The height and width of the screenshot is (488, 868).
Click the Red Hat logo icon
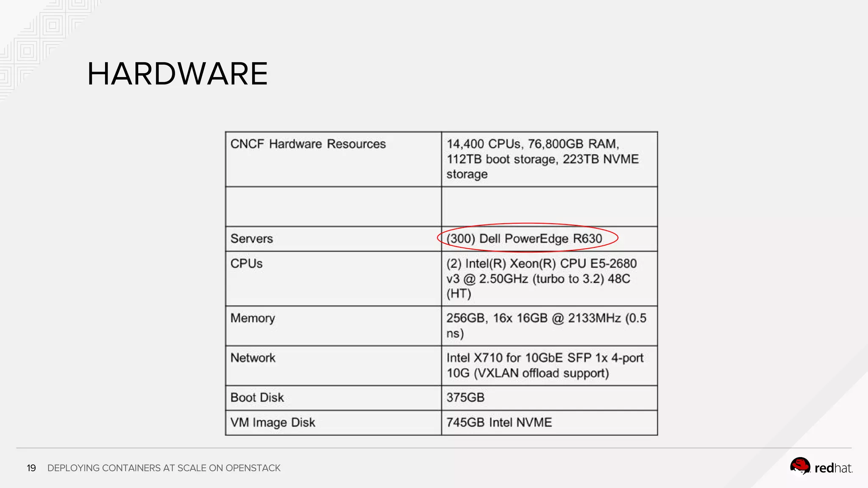(800, 466)
